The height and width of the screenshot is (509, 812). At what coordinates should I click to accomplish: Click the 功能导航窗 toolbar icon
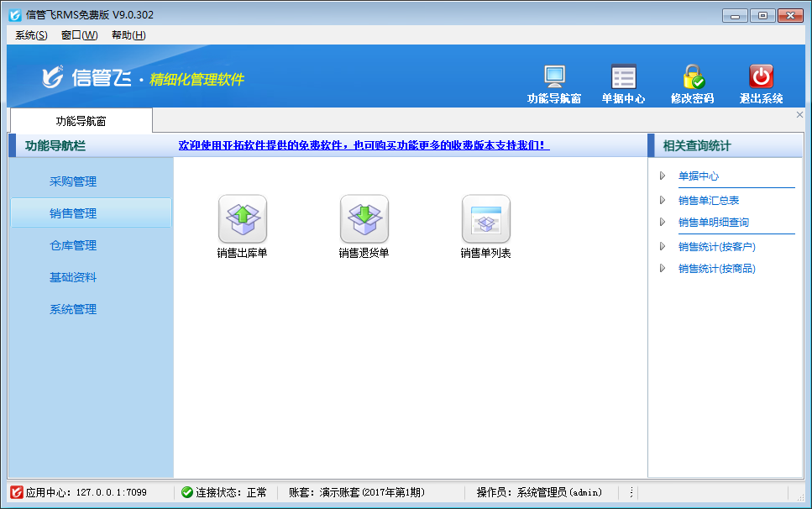554,77
